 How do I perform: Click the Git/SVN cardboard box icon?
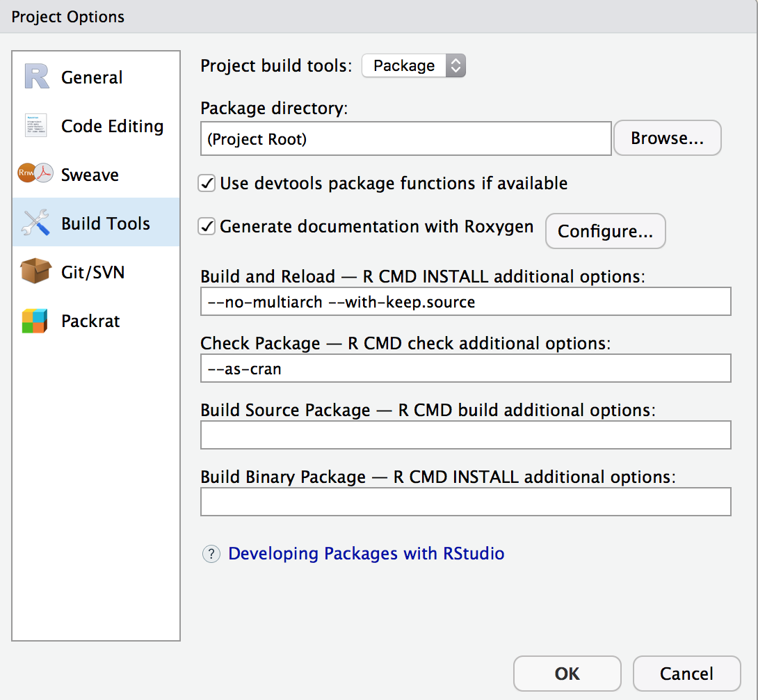coord(36,272)
